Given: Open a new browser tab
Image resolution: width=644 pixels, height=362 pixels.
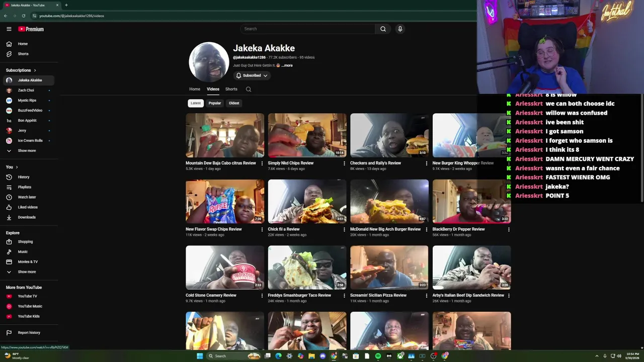Looking at the screenshot, I should (66, 5).
